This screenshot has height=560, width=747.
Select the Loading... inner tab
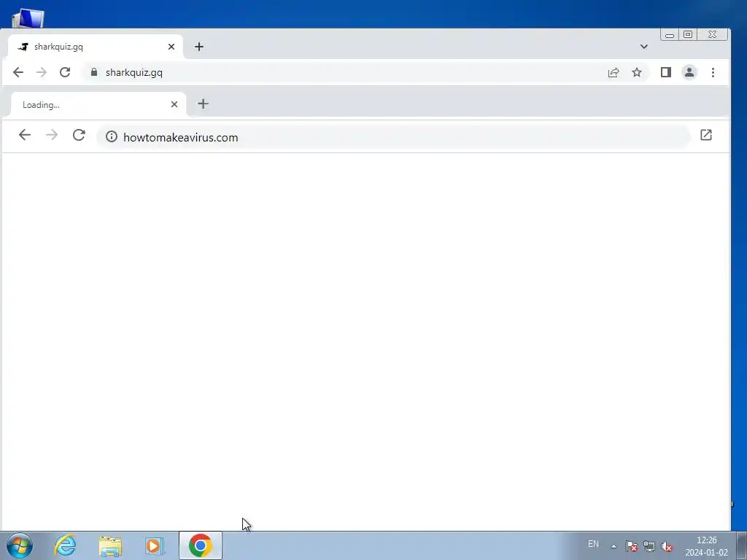pyautogui.click(x=98, y=105)
